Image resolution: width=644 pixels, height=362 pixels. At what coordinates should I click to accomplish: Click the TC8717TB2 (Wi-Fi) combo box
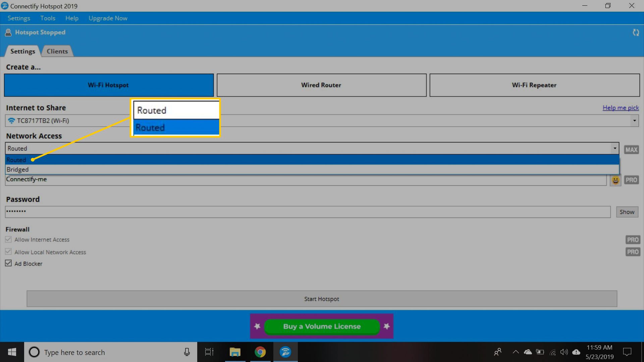[x=322, y=121]
